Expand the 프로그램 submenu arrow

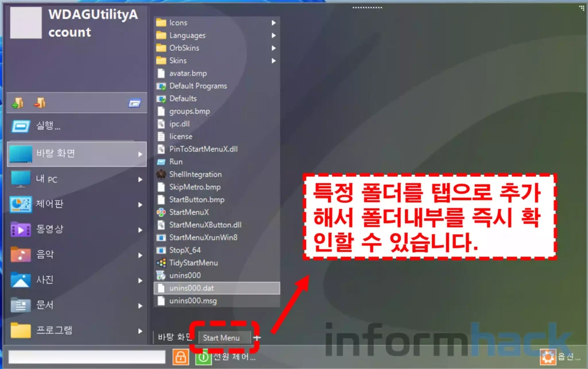pyautogui.click(x=141, y=331)
